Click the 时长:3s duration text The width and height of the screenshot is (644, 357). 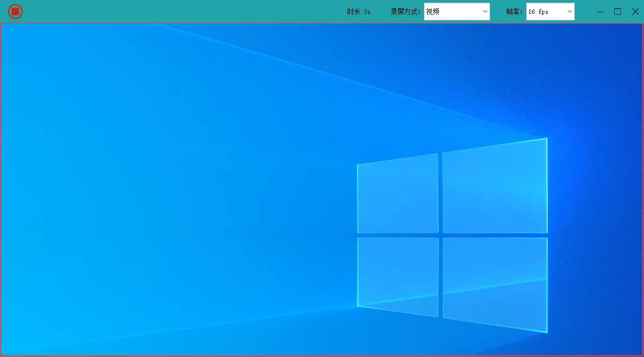(x=359, y=12)
